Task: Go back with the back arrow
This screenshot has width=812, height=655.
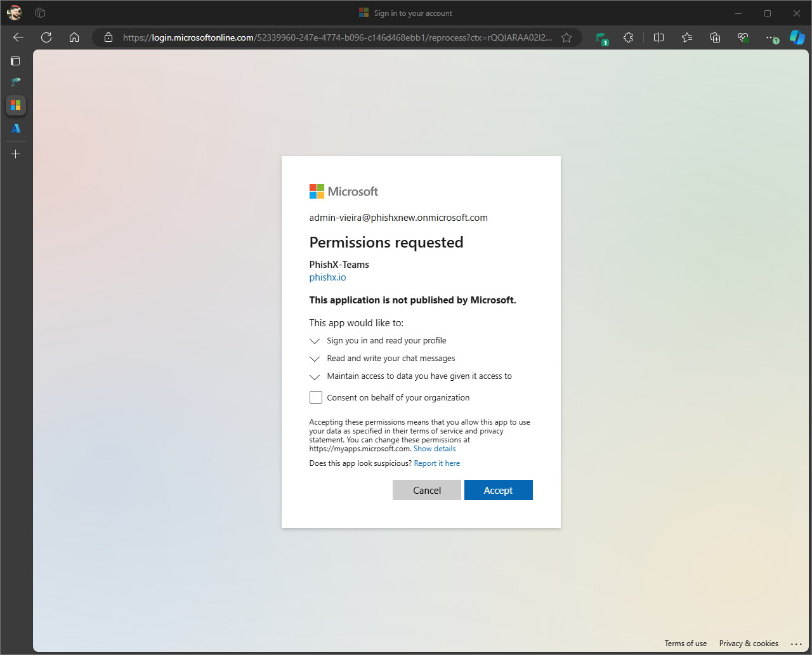Action: click(x=18, y=37)
